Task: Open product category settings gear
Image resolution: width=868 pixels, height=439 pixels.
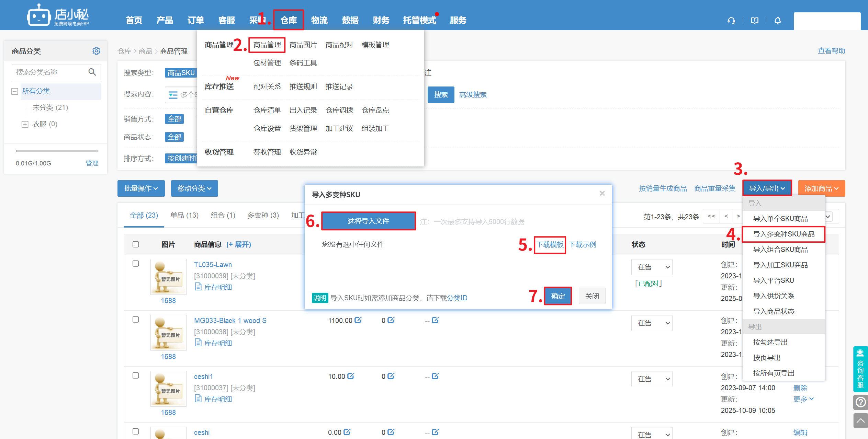Action: [x=96, y=51]
